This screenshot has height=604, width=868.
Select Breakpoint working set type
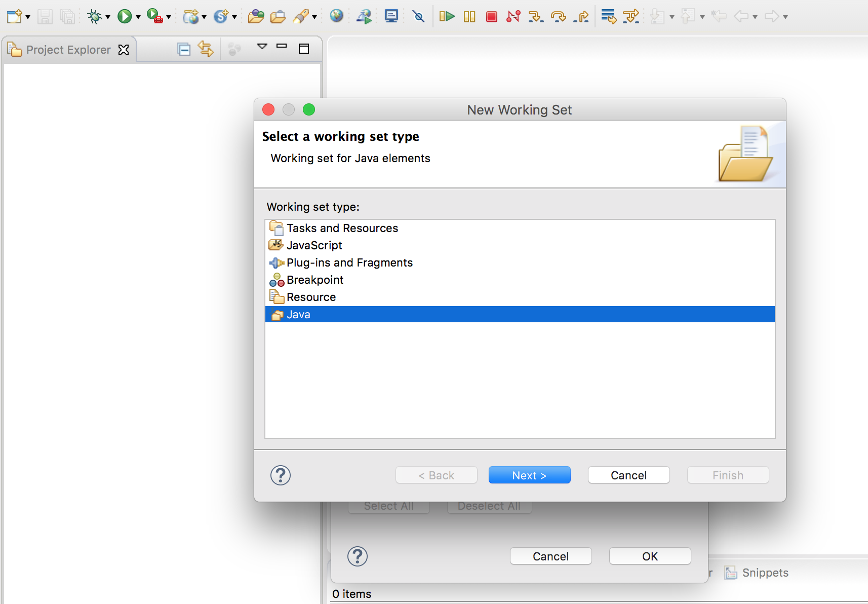coord(520,280)
